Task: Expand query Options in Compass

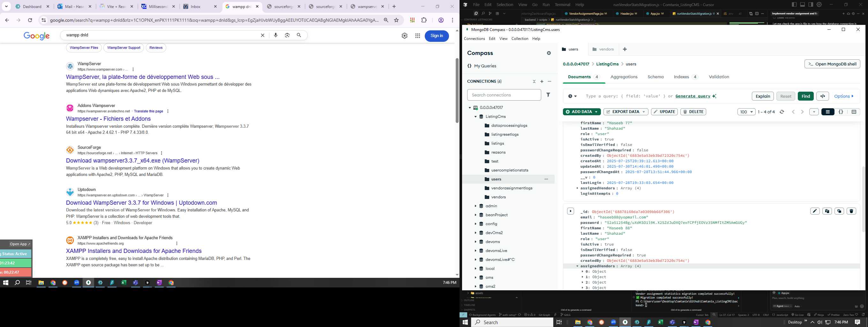Action: (844, 96)
